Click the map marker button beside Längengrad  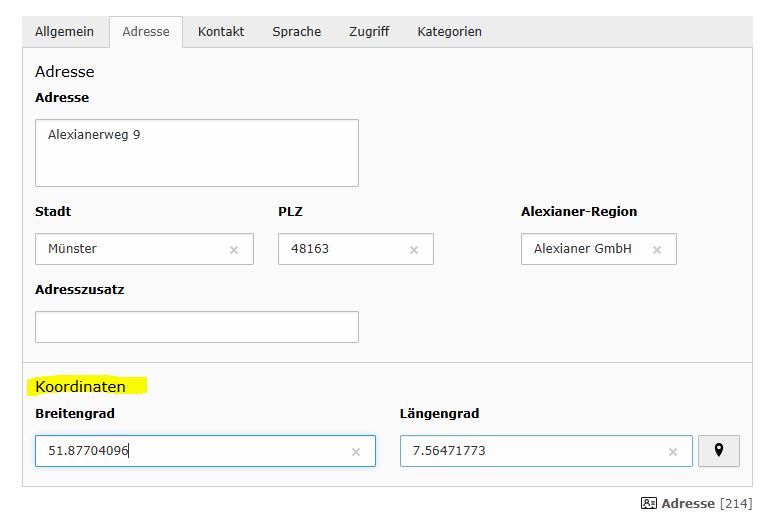(x=718, y=451)
